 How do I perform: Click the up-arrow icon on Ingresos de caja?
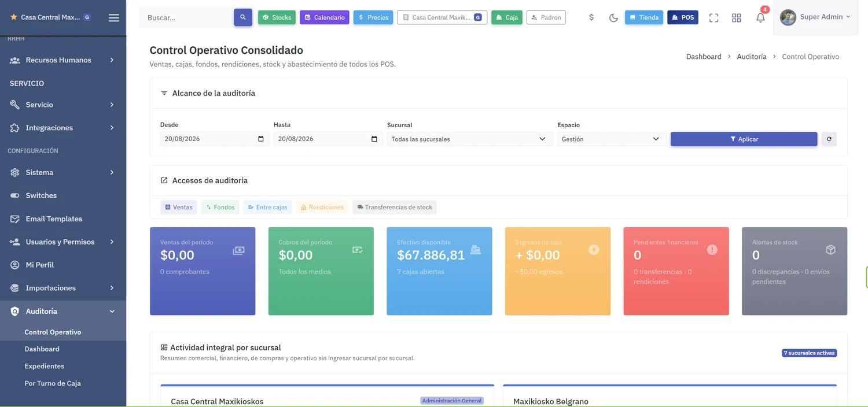[x=594, y=250]
